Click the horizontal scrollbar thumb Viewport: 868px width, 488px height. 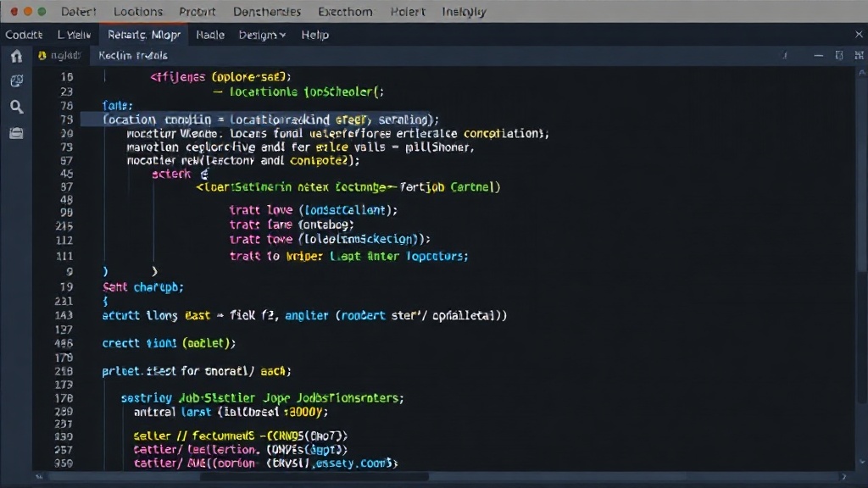[314, 476]
